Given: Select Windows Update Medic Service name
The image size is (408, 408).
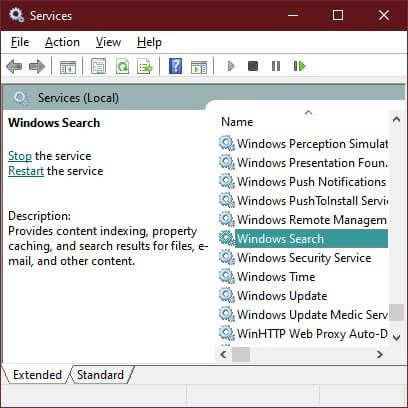Looking at the screenshot, I should click(312, 315).
